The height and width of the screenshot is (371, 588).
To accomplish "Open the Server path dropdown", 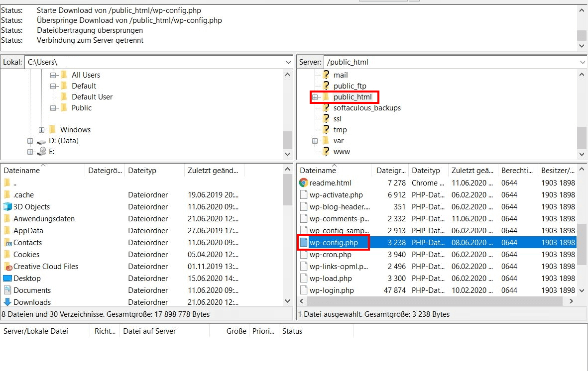I will point(583,62).
